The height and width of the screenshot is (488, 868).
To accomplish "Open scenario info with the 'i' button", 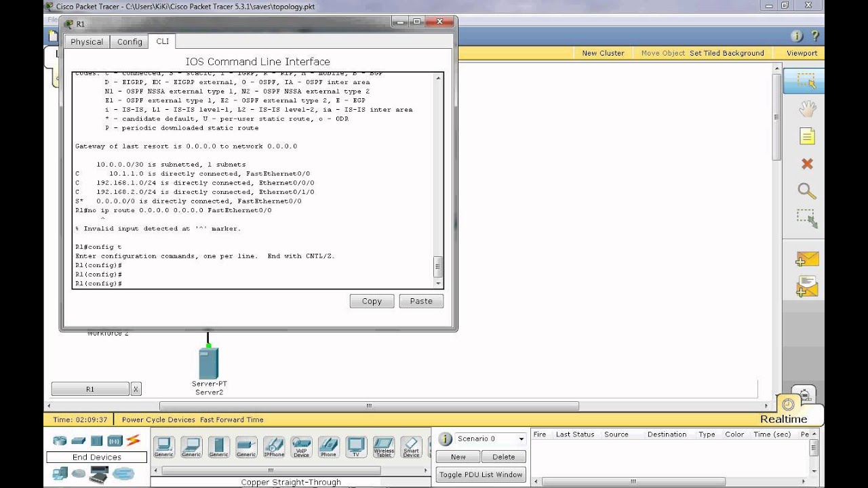I will (445, 439).
